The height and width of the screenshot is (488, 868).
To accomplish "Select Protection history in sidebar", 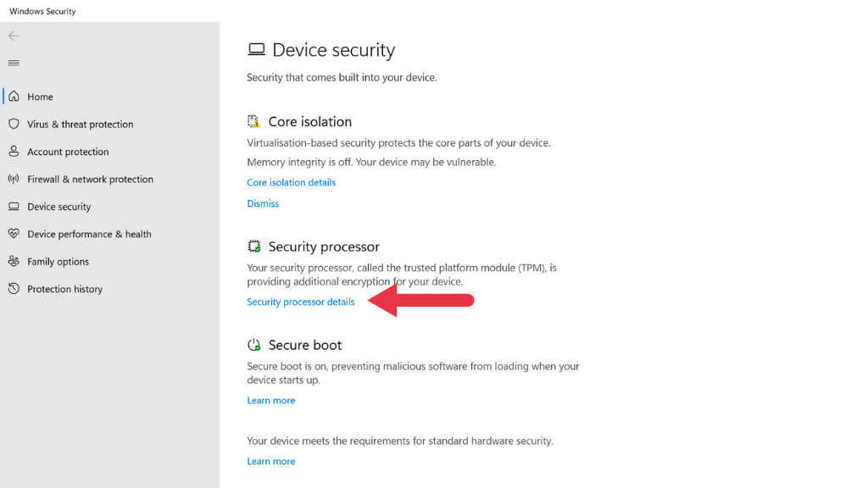I will [x=64, y=289].
